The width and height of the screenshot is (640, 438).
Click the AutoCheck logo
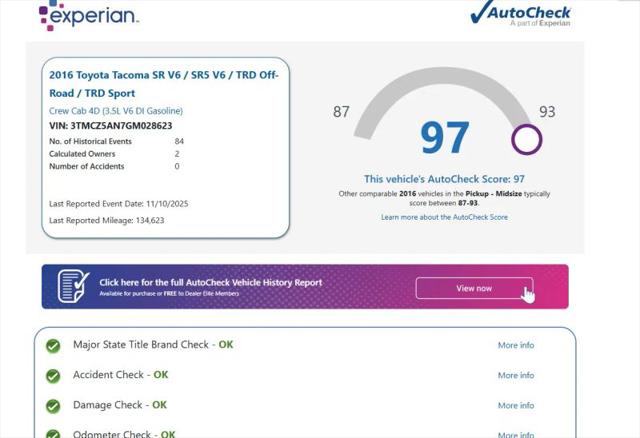(520, 14)
